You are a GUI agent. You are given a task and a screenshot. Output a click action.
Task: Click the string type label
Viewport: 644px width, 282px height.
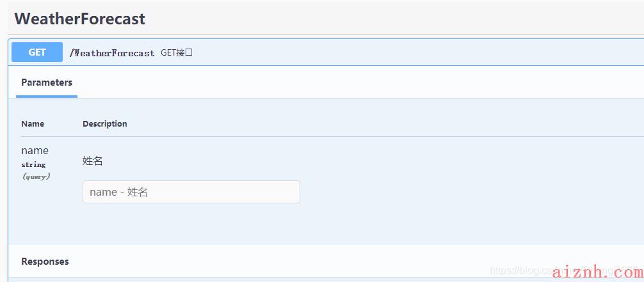tap(33, 164)
